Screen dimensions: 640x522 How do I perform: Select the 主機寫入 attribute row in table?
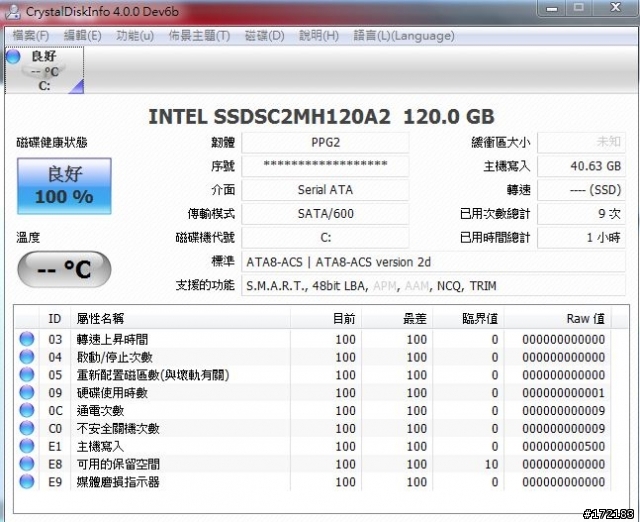click(313, 446)
